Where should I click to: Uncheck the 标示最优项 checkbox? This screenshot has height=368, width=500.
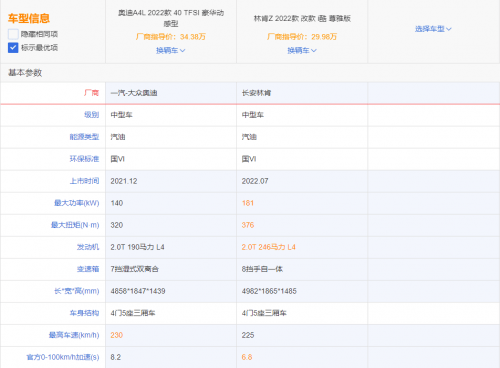[x=13, y=48]
